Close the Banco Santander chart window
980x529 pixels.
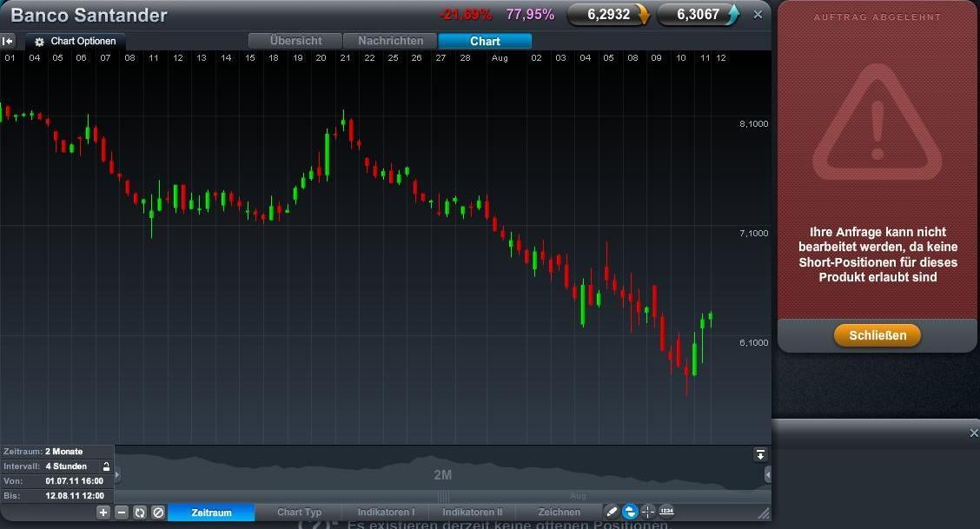coord(758,15)
